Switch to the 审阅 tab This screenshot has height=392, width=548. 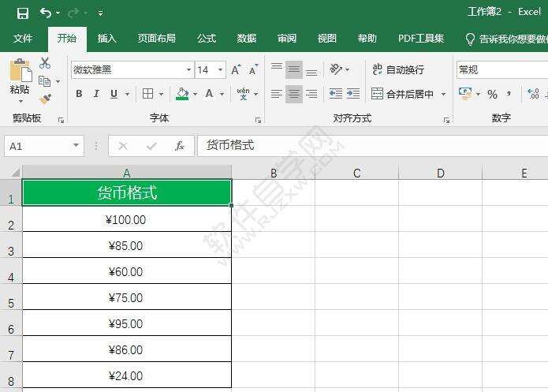pyautogui.click(x=286, y=38)
